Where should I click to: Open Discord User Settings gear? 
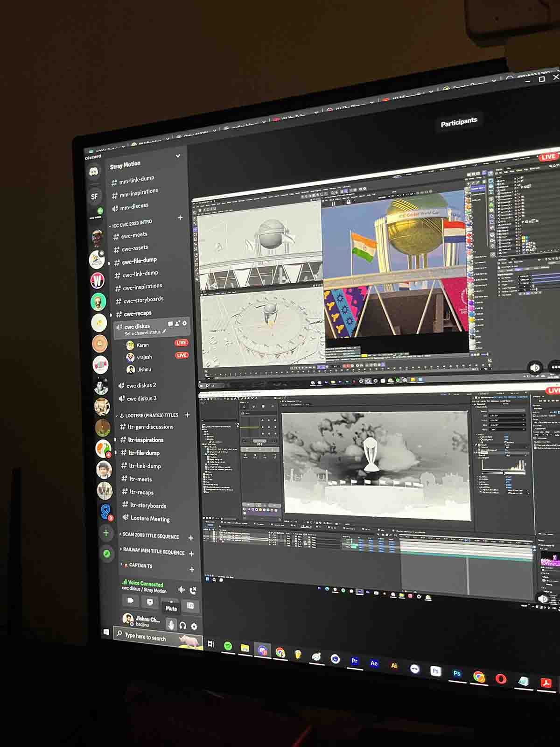tap(194, 626)
